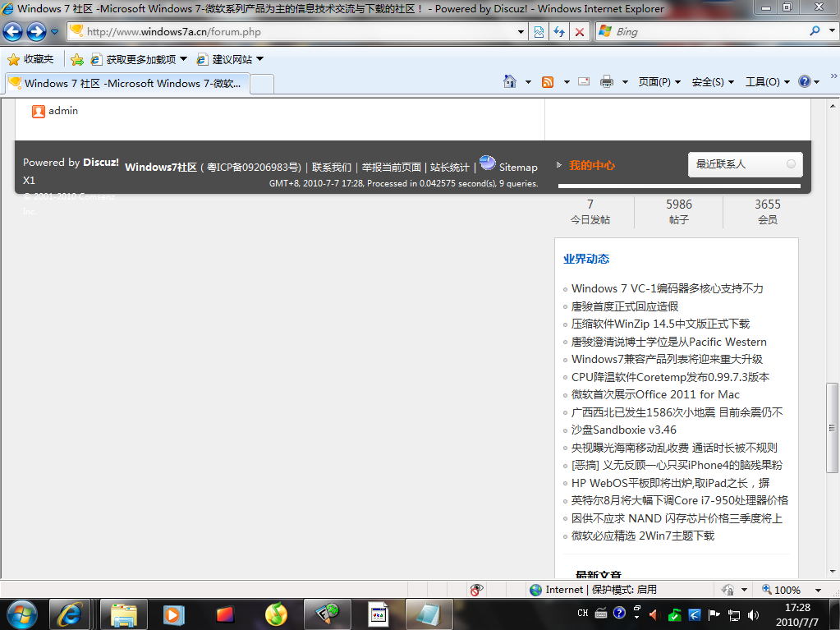Open the 建议网站 dropdown
This screenshot has height=630, width=840.
point(230,59)
